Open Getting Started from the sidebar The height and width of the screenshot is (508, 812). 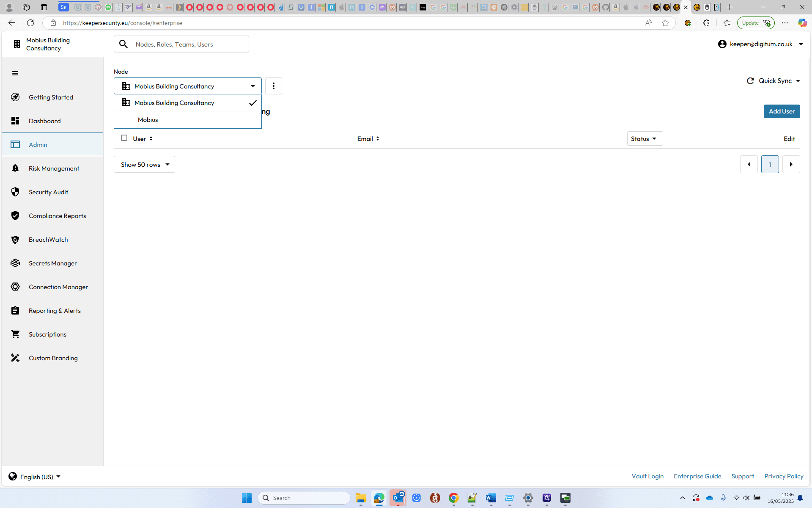pyautogui.click(x=52, y=97)
